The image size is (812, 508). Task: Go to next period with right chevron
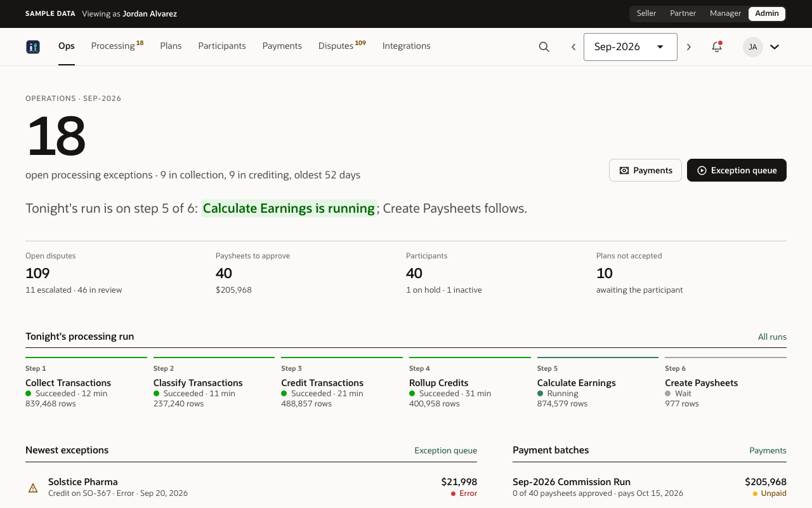(689, 46)
